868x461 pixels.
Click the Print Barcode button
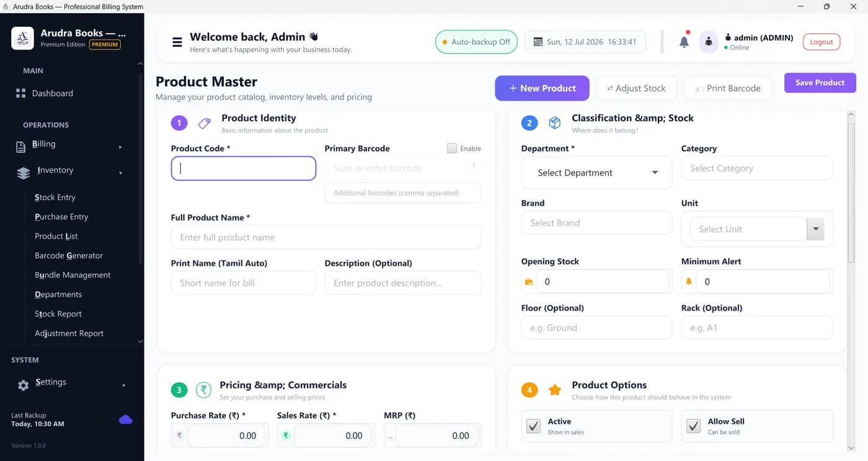click(728, 88)
